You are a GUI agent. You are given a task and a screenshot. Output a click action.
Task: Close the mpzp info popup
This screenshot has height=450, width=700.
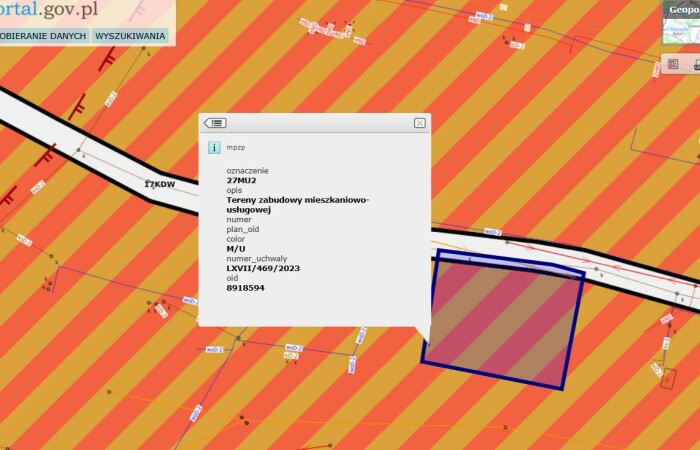click(x=420, y=123)
